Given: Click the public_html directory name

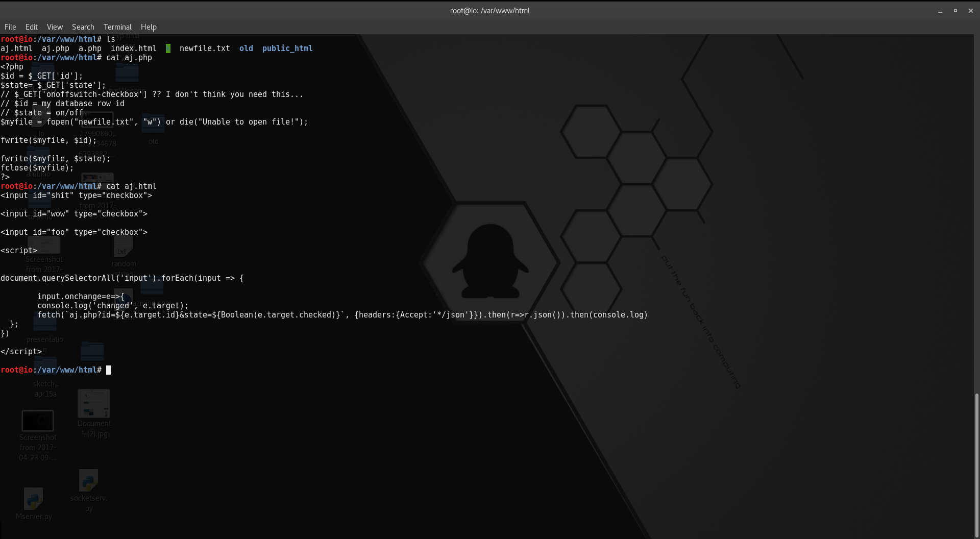Looking at the screenshot, I should pos(287,48).
